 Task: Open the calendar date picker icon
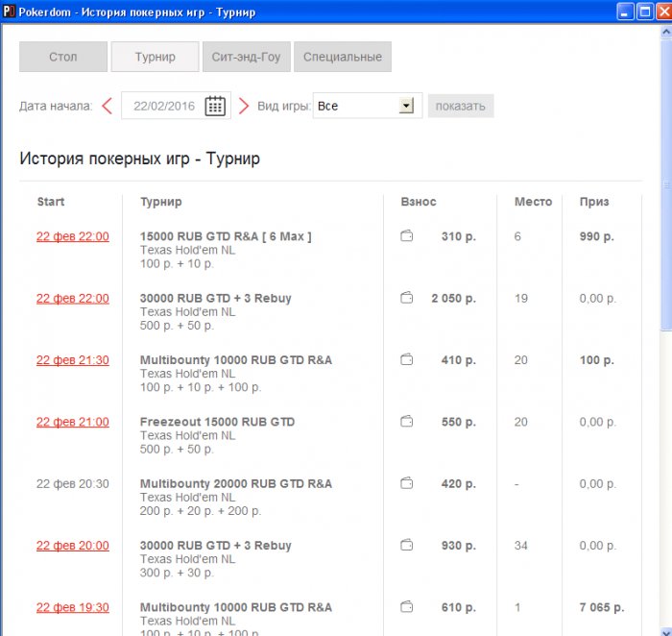215,106
